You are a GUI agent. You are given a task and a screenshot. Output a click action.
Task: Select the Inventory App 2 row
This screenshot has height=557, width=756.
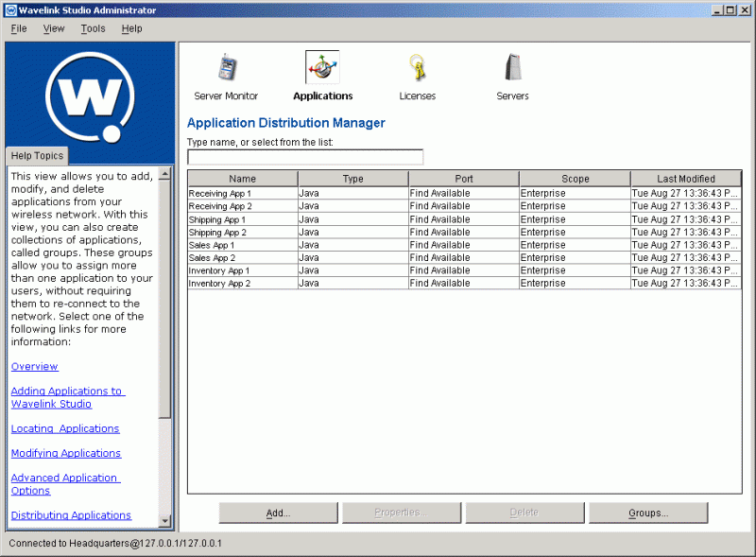click(464, 284)
